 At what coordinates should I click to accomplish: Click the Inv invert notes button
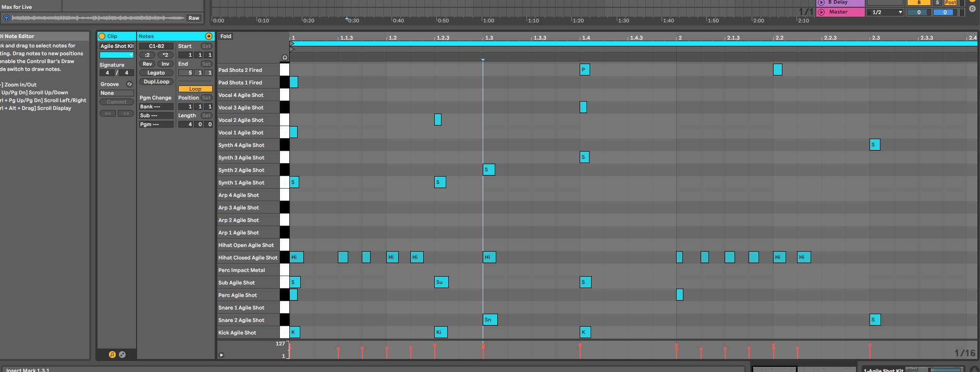165,64
